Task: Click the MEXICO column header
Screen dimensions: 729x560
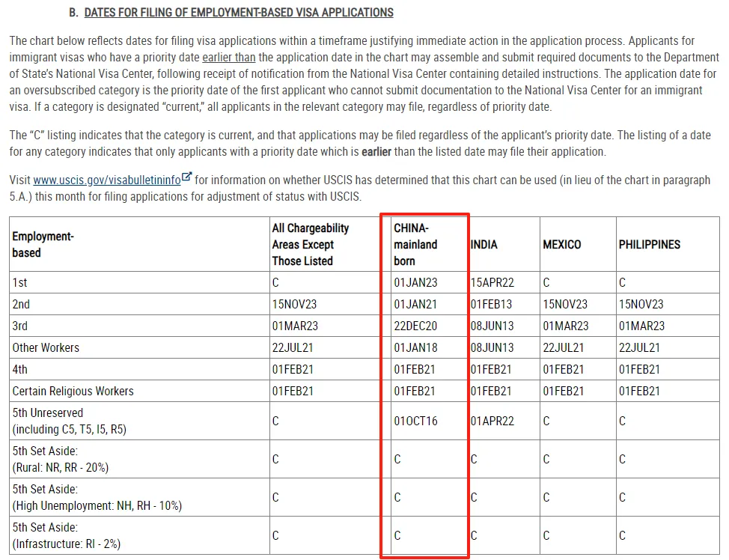Action: pyautogui.click(x=561, y=245)
